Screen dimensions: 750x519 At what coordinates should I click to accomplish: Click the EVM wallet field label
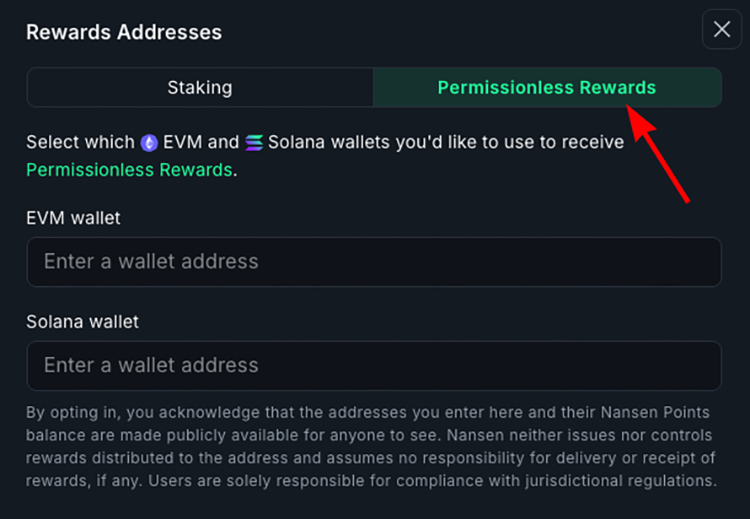[73, 217]
